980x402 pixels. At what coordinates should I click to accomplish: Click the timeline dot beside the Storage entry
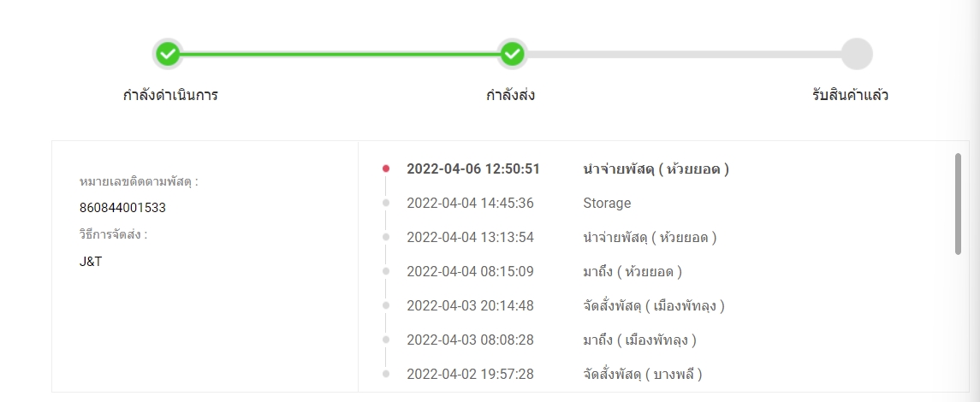[x=386, y=203]
